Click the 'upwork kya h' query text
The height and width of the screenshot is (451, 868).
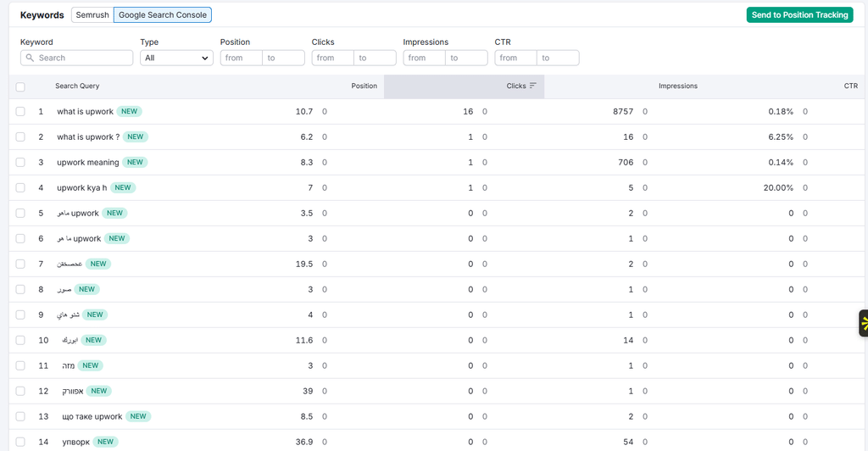click(82, 187)
